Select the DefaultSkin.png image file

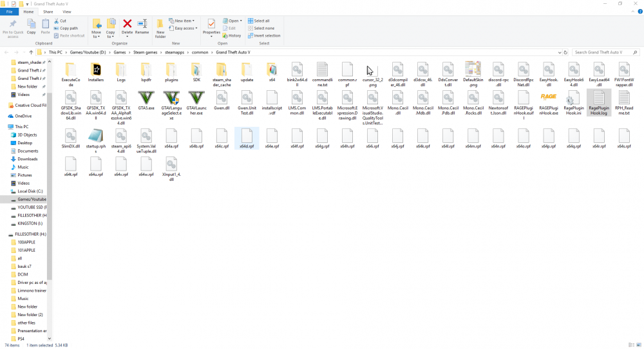(x=473, y=70)
